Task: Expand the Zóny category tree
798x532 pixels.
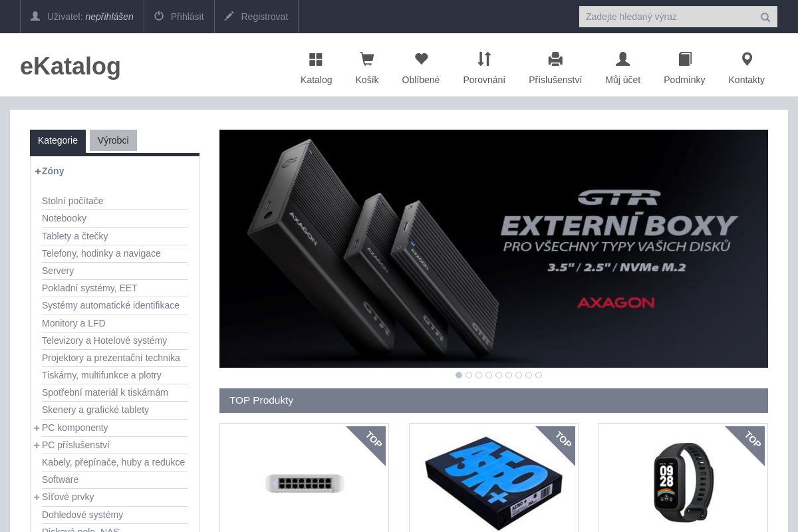Action: pos(38,172)
